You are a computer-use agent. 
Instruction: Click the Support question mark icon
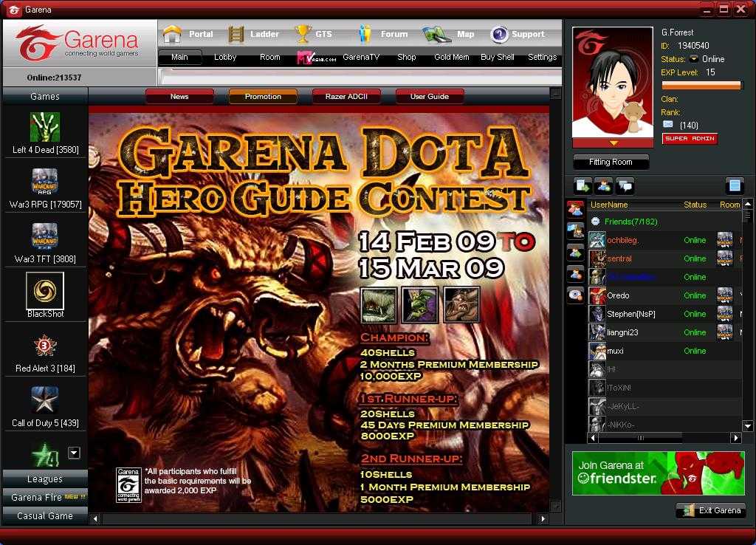pyautogui.click(x=499, y=34)
